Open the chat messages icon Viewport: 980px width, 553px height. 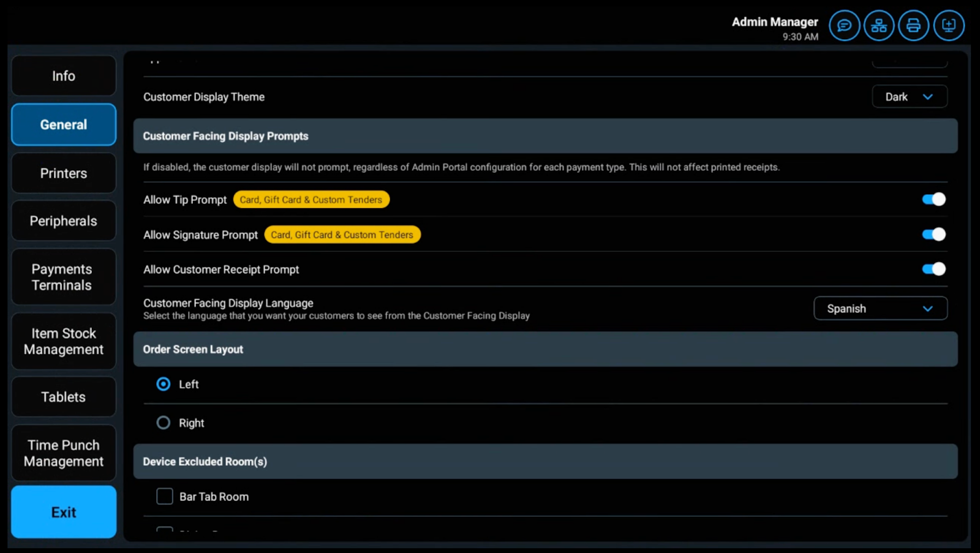[x=844, y=26]
